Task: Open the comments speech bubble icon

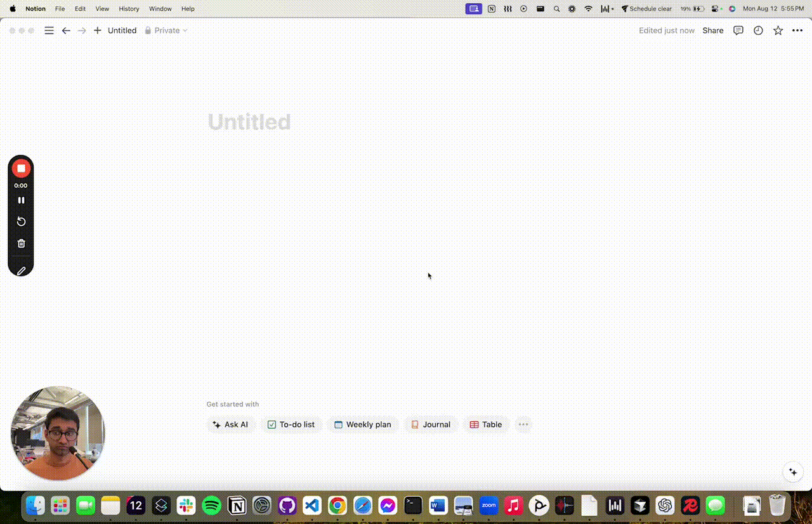Action: point(738,30)
